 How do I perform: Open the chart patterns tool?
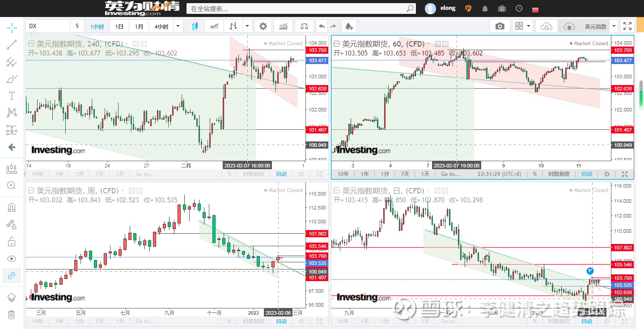(12, 113)
